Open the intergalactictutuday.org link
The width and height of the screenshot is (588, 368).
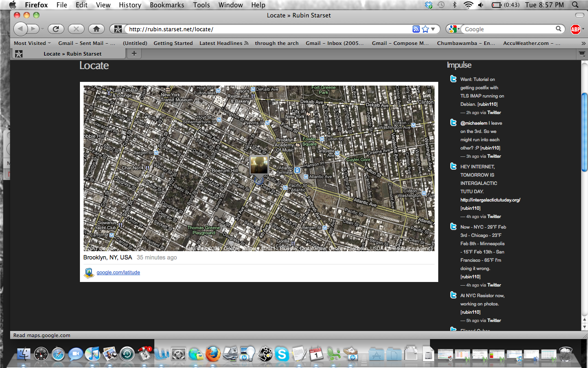[x=490, y=200]
